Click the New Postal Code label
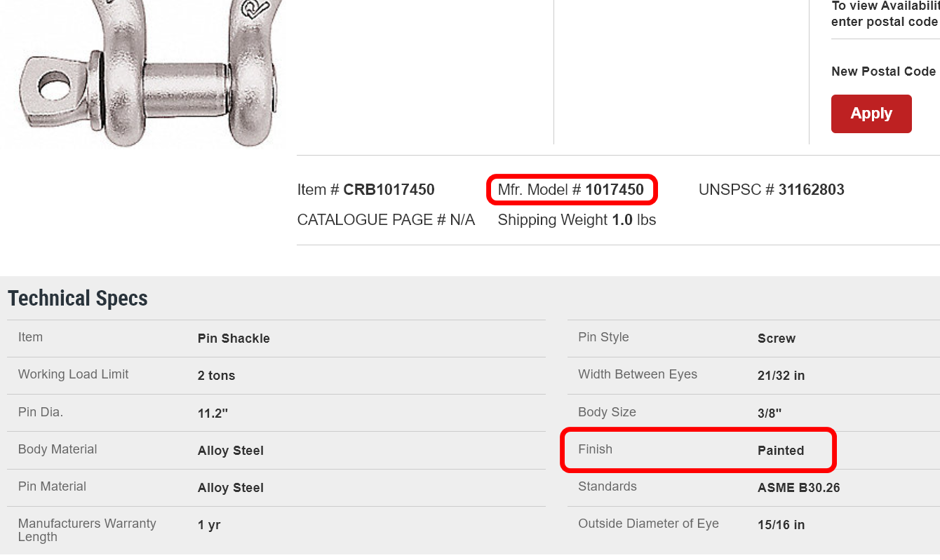Image resolution: width=940 pixels, height=560 pixels. (883, 71)
